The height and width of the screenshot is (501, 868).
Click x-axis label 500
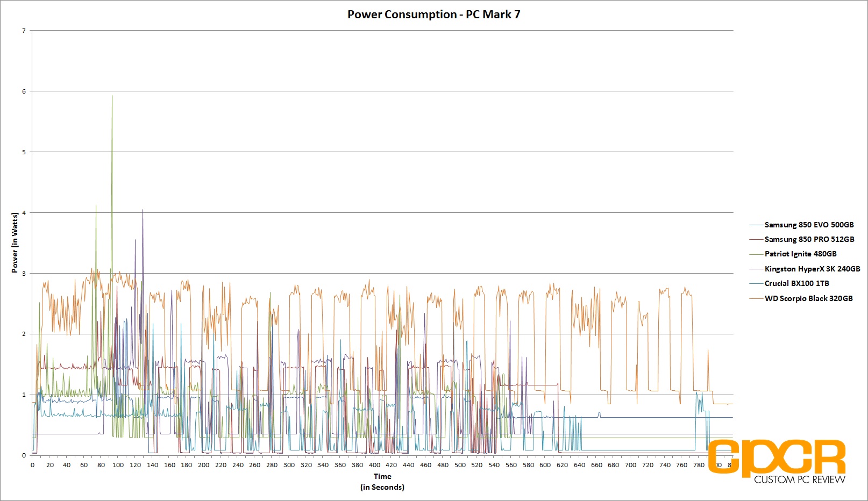click(460, 465)
